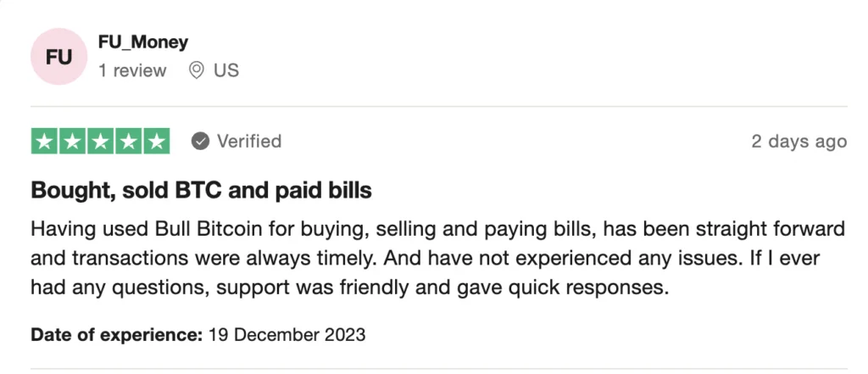Click the fourth green star
Image resolution: width=868 pixels, height=374 pixels.
pyautogui.click(x=128, y=142)
